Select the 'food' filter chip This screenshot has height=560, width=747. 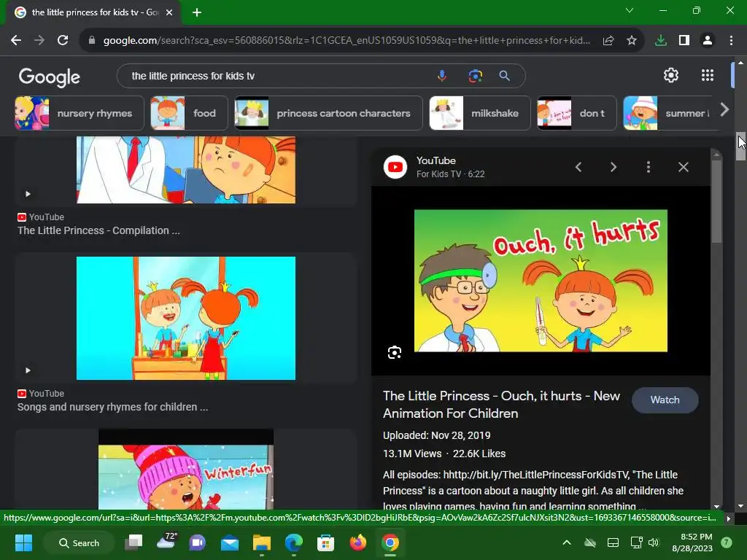(189, 113)
